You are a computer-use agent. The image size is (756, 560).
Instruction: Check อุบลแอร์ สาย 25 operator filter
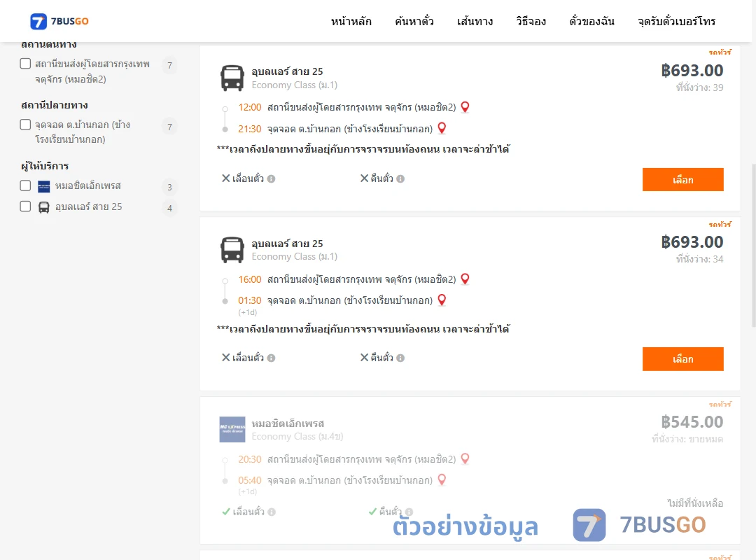26,206
